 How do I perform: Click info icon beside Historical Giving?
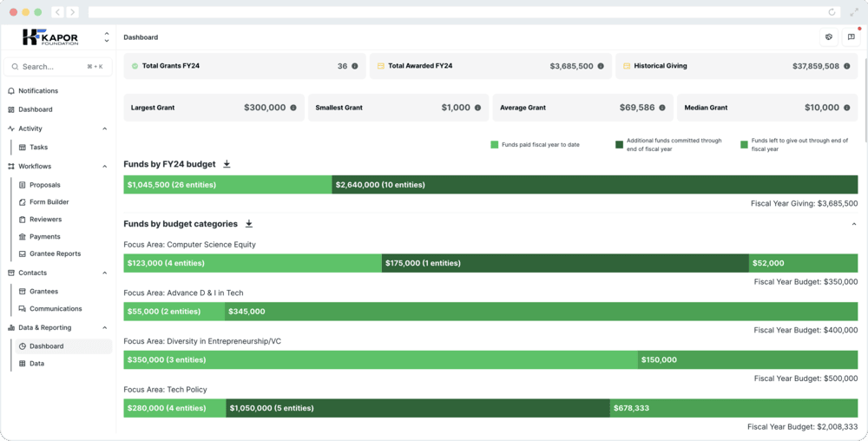(847, 66)
